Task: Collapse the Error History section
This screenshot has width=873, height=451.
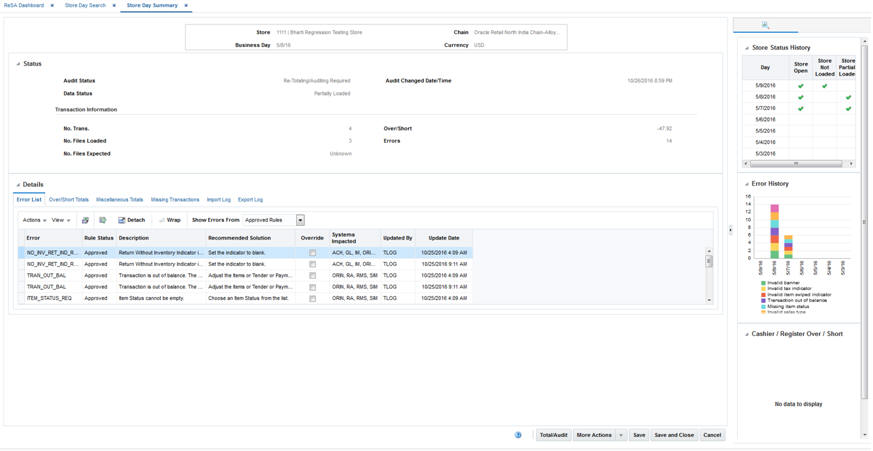Action: coord(747,184)
